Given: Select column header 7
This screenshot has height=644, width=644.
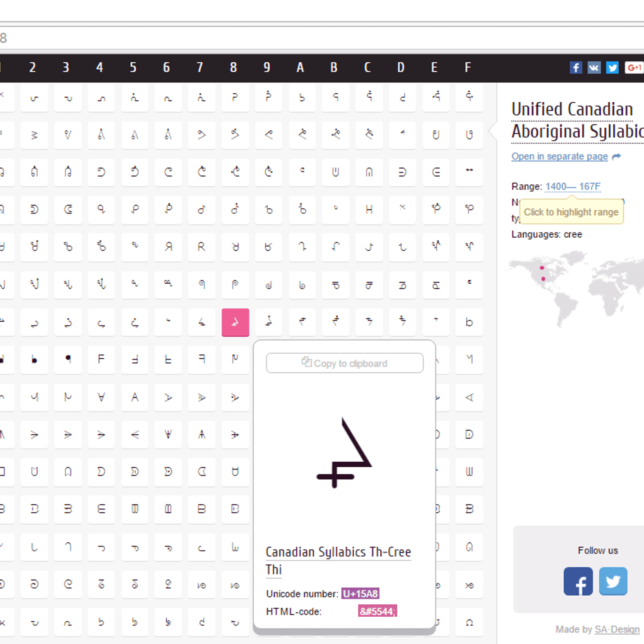Looking at the screenshot, I should (200, 68).
